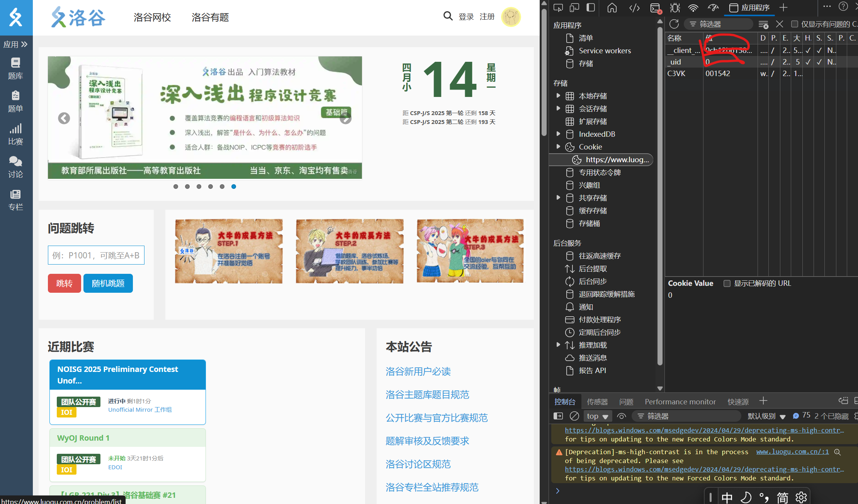Switch to the 快速源 drawer tab
Viewport: 858px width, 504px height.
tap(738, 402)
